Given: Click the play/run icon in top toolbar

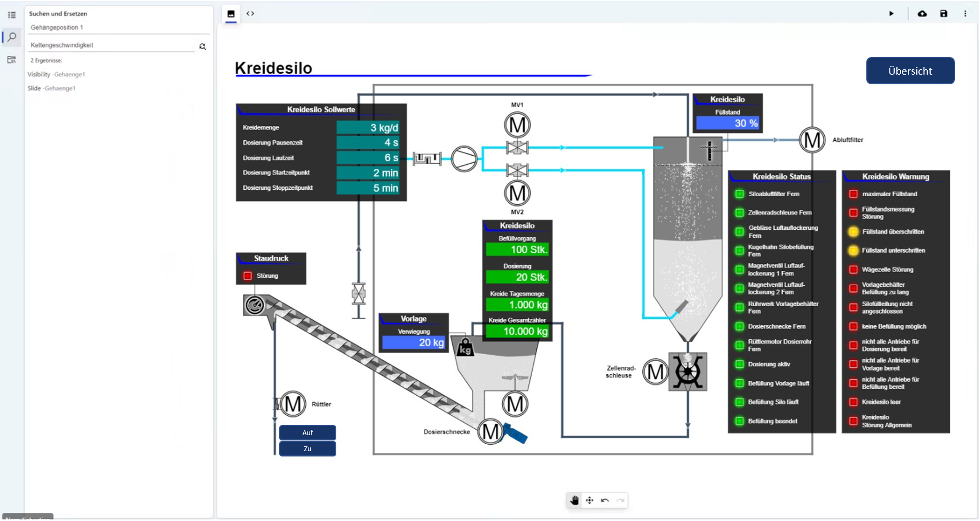Looking at the screenshot, I should point(891,14).
